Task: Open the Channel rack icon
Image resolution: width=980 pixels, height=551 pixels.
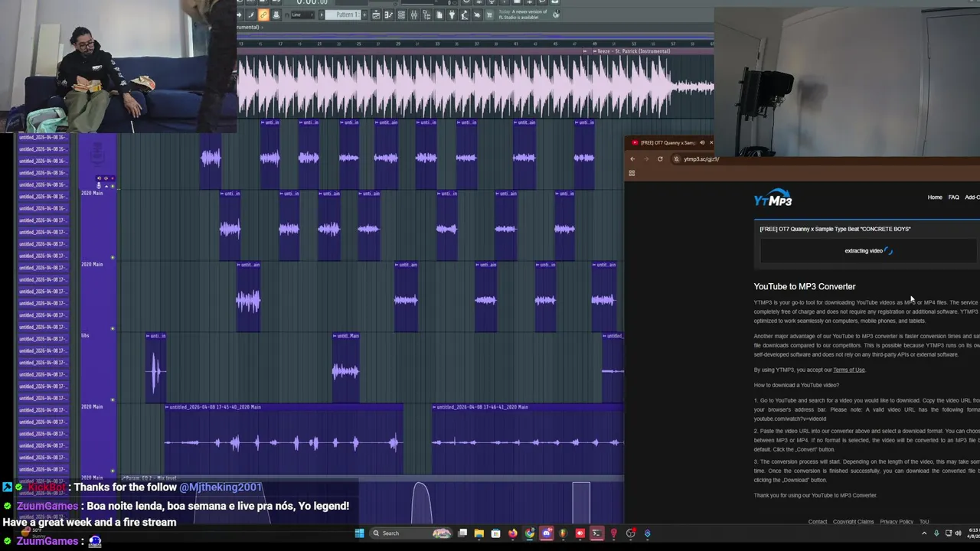Action: click(401, 15)
